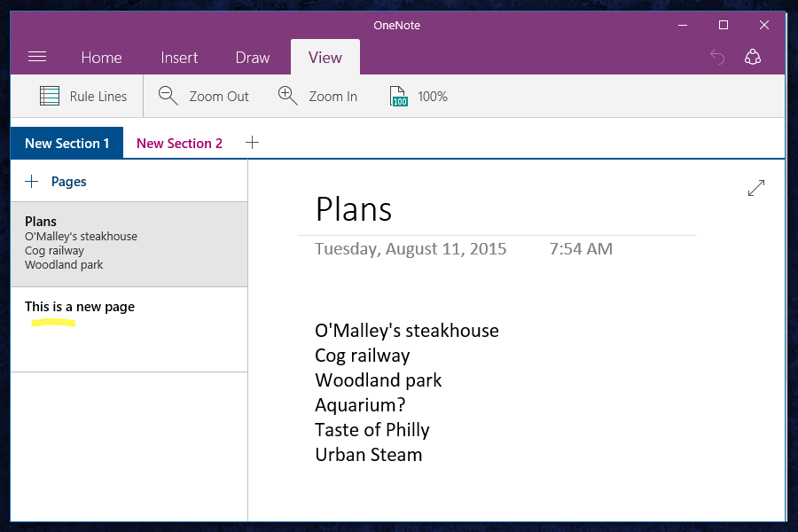Click the plus icon beside Pages
Image resolution: width=798 pixels, height=532 pixels.
click(32, 181)
